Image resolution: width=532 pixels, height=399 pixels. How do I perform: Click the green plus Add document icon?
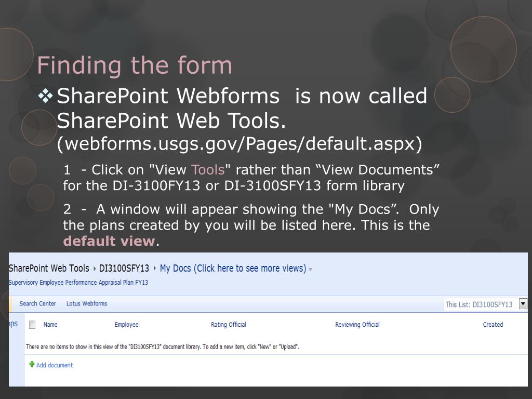point(32,364)
